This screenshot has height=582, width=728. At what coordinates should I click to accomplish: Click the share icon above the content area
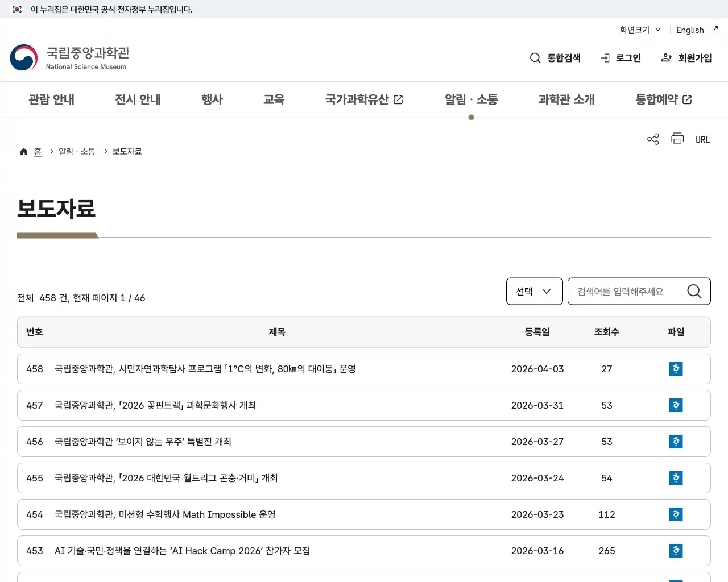click(652, 139)
